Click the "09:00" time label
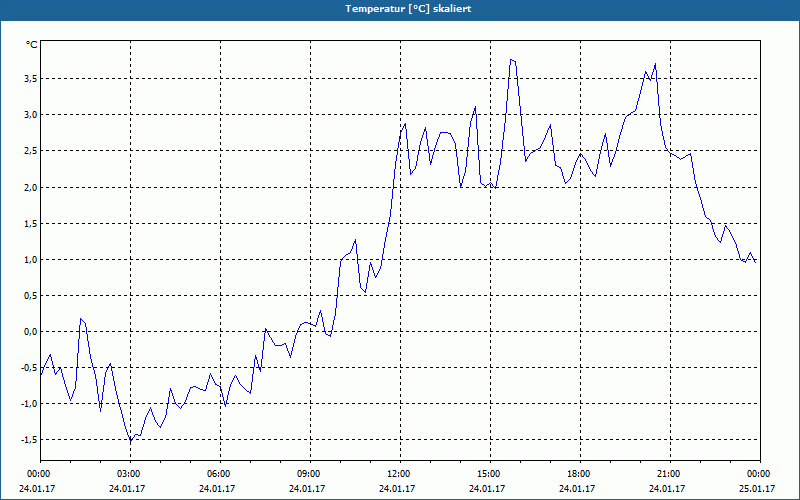Screen dimensions: 800x500 click(310, 474)
